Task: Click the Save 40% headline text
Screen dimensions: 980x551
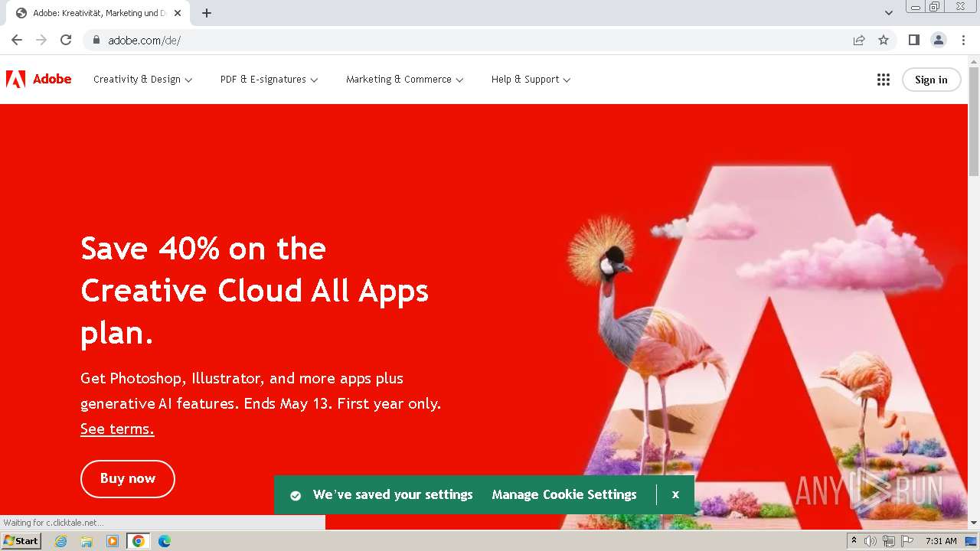Action: click(255, 290)
